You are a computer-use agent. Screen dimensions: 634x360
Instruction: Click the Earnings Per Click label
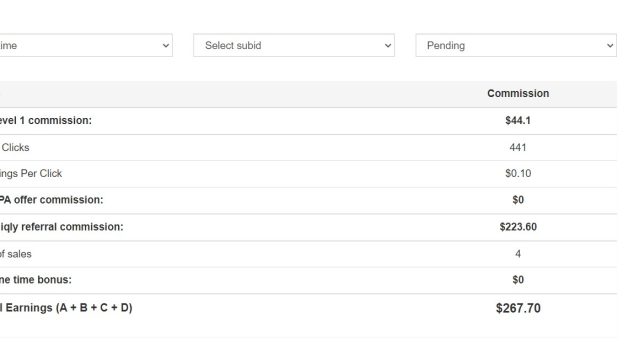tap(31, 174)
